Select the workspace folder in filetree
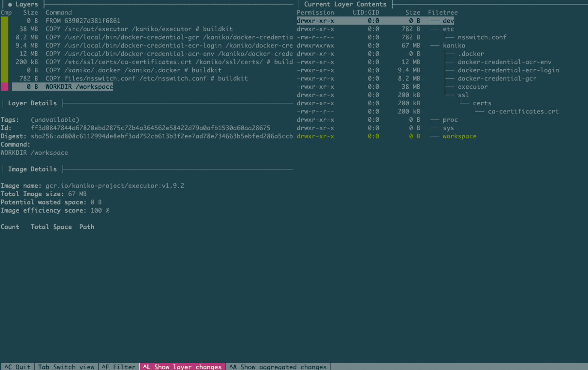588x370 pixels. 459,136
